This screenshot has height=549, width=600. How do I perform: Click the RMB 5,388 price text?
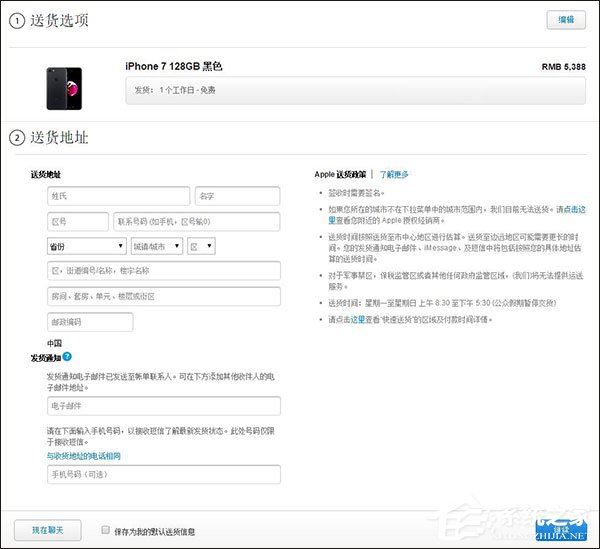(x=564, y=67)
